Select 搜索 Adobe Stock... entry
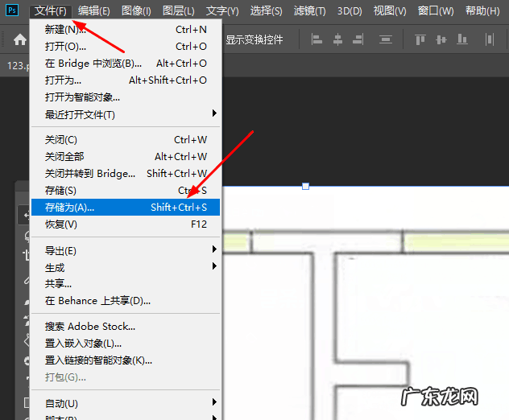The height and width of the screenshot is (420, 509). (x=126, y=327)
